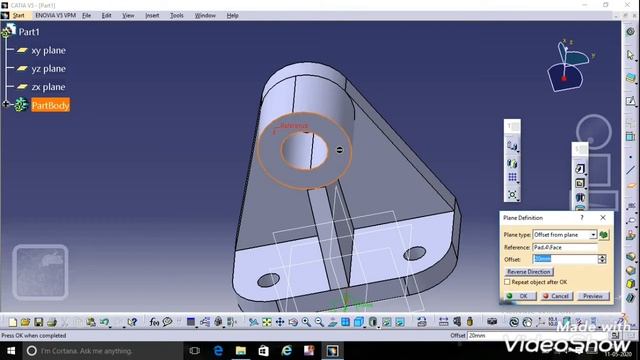
Task: Click the rectangular pattern grid icon
Action: coord(512,177)
